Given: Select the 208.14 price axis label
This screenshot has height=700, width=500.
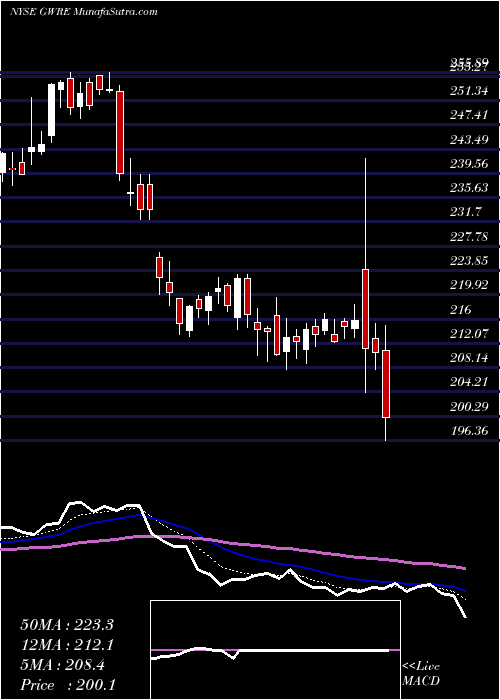Looking at the screenshot, I should (469, 358).
